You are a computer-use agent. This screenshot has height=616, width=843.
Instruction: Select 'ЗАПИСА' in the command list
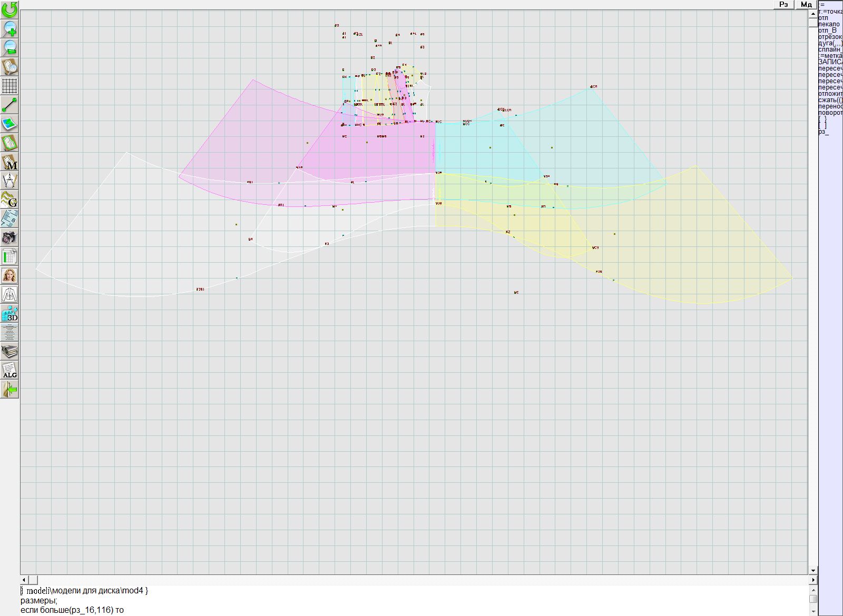(830, 62)
